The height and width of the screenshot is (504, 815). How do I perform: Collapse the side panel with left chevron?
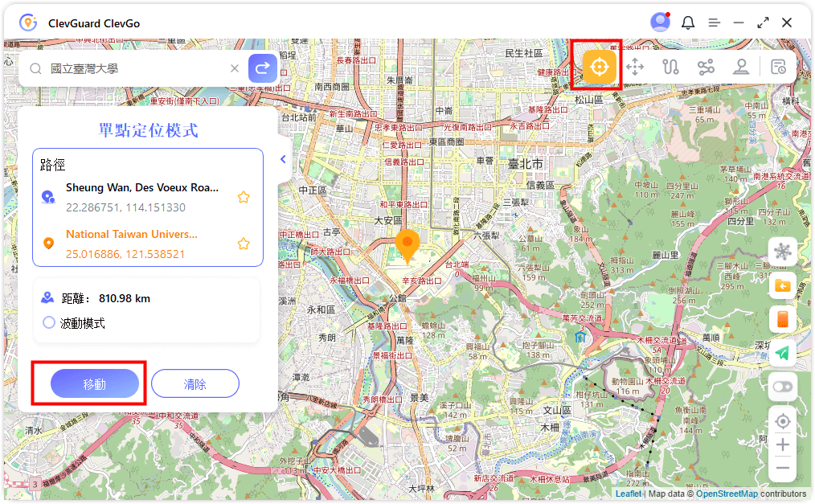click(x=283, y=159)
